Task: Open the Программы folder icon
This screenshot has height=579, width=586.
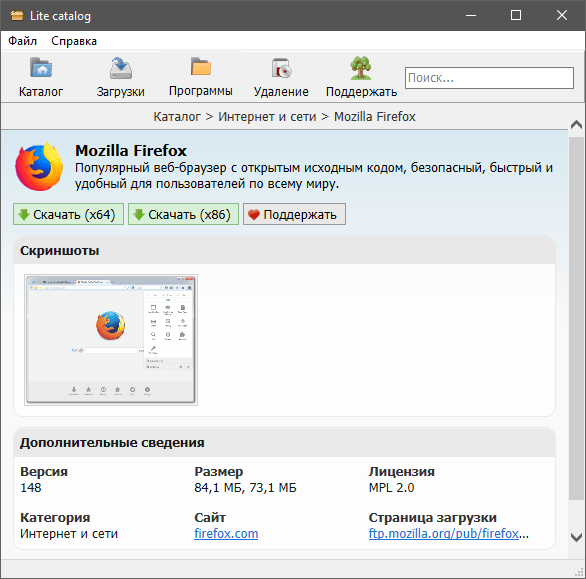Action: tap(201, 67)
